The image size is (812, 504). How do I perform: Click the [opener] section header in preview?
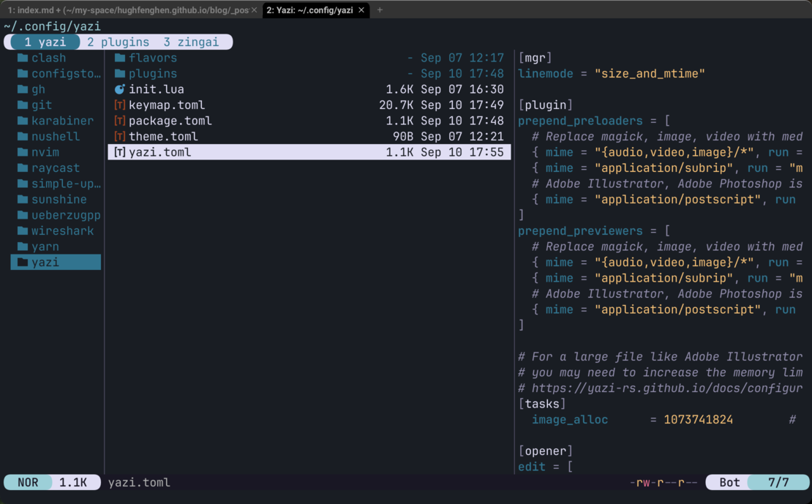click(x=545, y=451)
